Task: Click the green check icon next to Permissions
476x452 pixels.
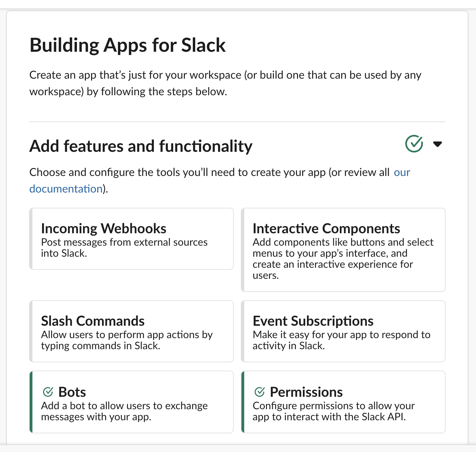Action: pyautogui.click(x=259, y=392)
